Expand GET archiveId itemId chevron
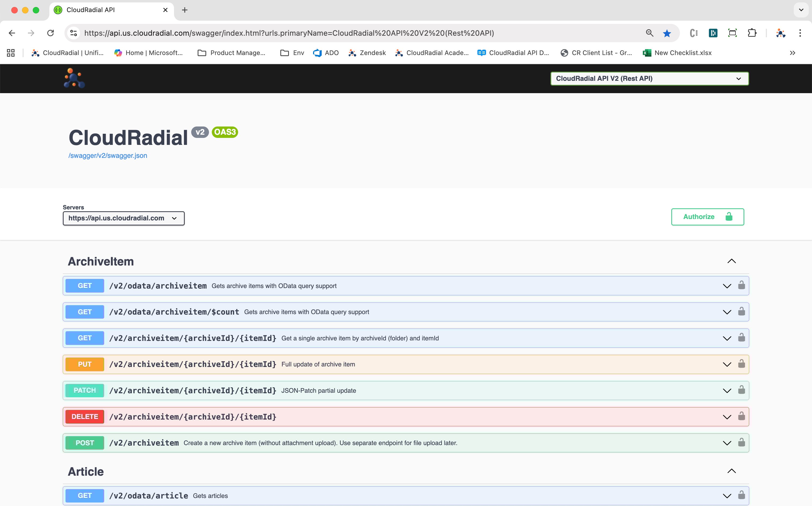 (x=727, y=338)
